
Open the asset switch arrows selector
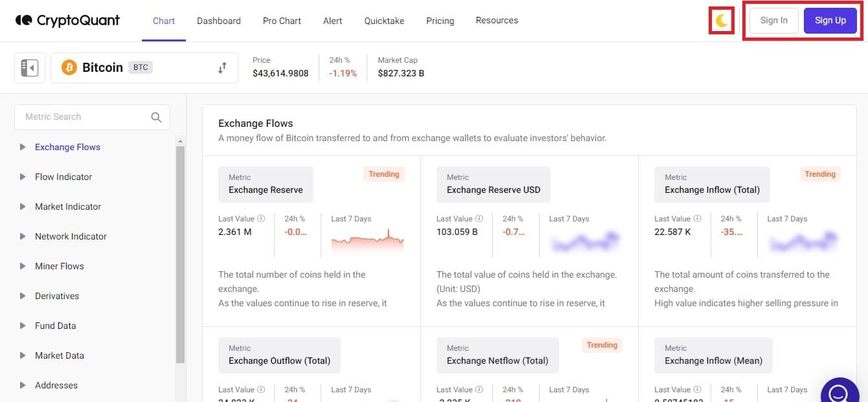pos(222,67)
